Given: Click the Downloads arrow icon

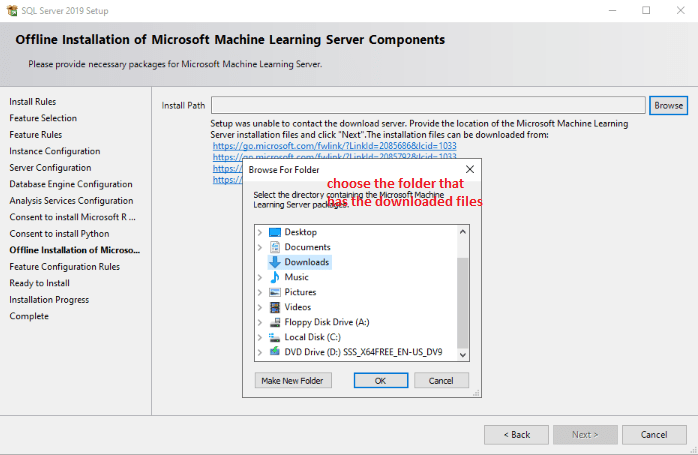Looking at the screenshot, I should pos(275,262).
